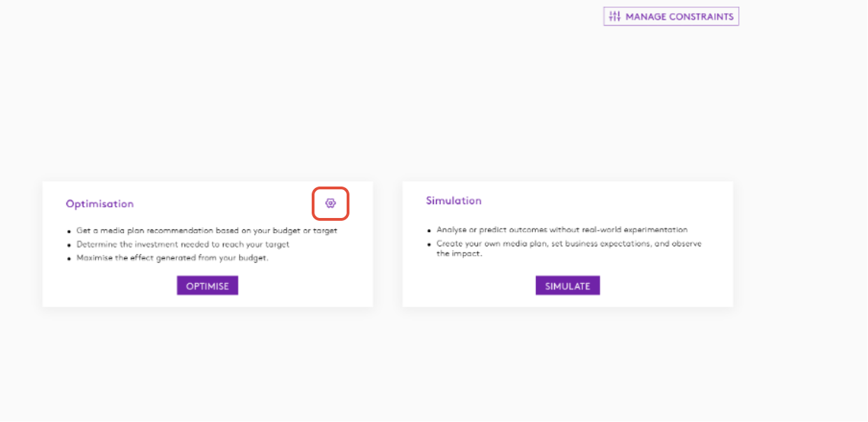Click the bullet marker before 'Get a media plan'
Screen dimensions: 868x422
click(x=69, y=231)
